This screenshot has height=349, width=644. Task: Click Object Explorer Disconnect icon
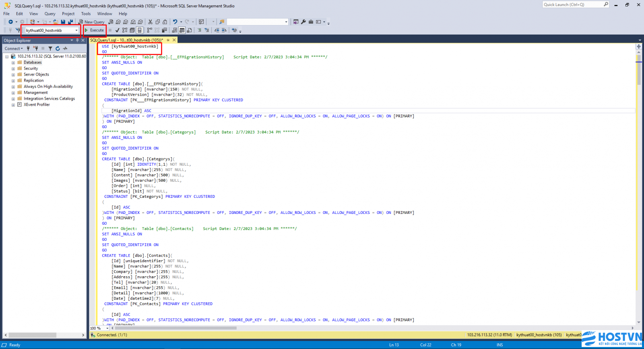point(35,49)
